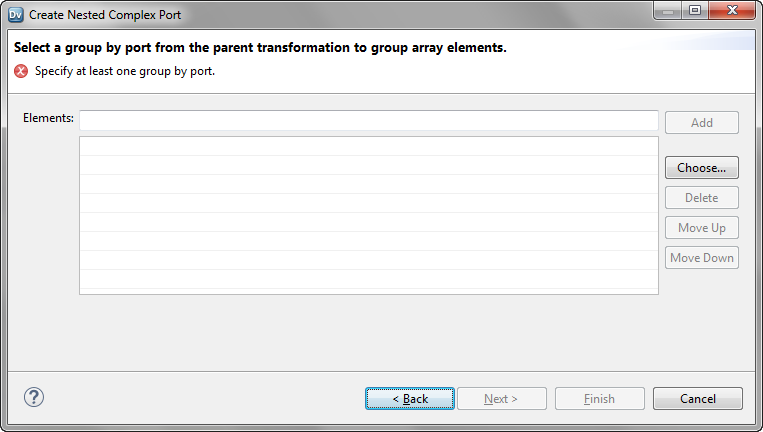
Task: Click the red error icon
Action: 21,71
